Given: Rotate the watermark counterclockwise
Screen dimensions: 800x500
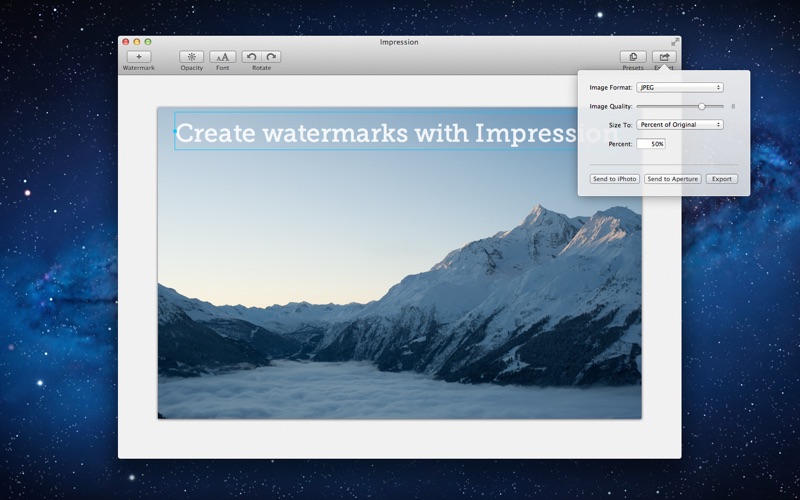Looking at the screenshot, I should click(252, 57).
